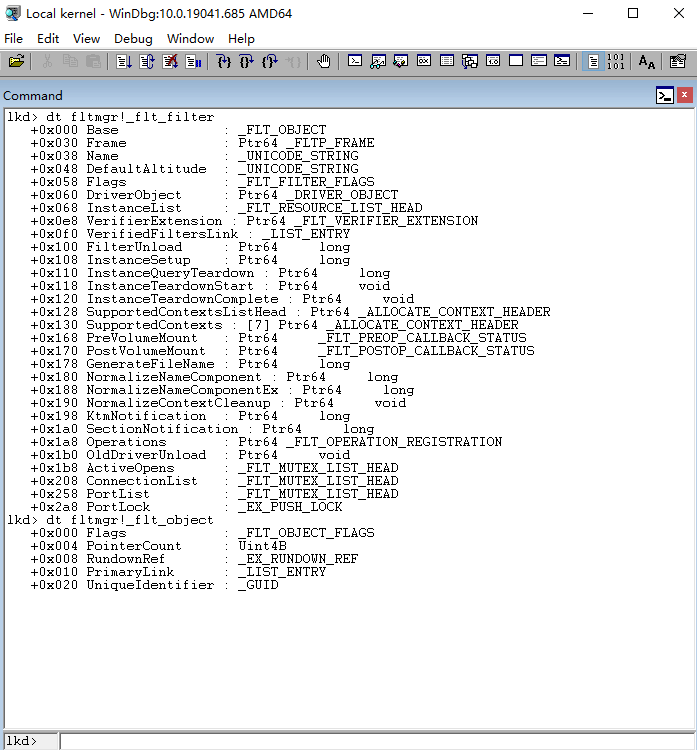Click the '+0x000 Base' field line

[x=178, y=130]
